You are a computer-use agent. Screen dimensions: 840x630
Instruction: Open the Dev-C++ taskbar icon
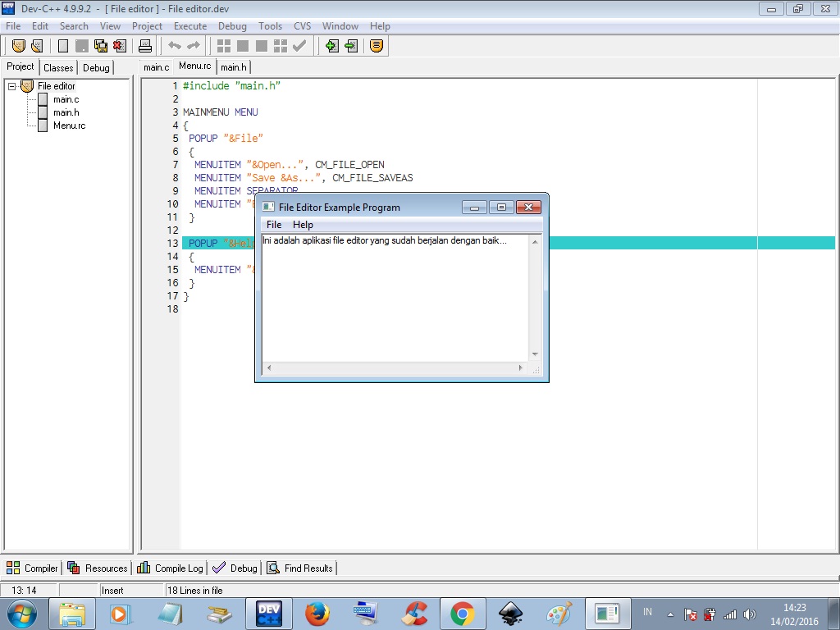269,614
